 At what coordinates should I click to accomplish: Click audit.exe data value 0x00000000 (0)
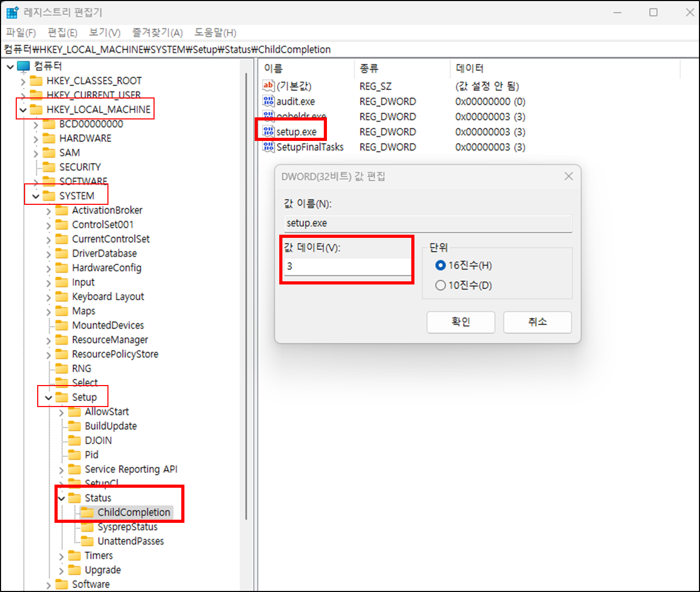(490, 101)
